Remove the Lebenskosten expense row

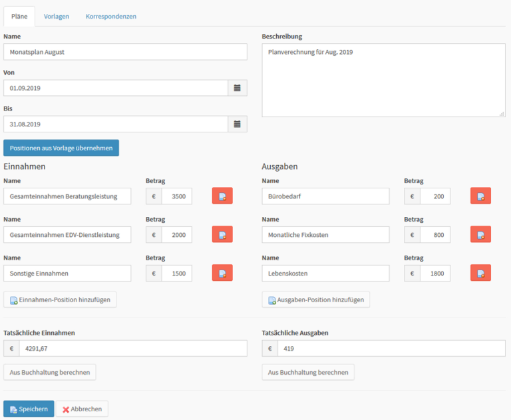480,273
